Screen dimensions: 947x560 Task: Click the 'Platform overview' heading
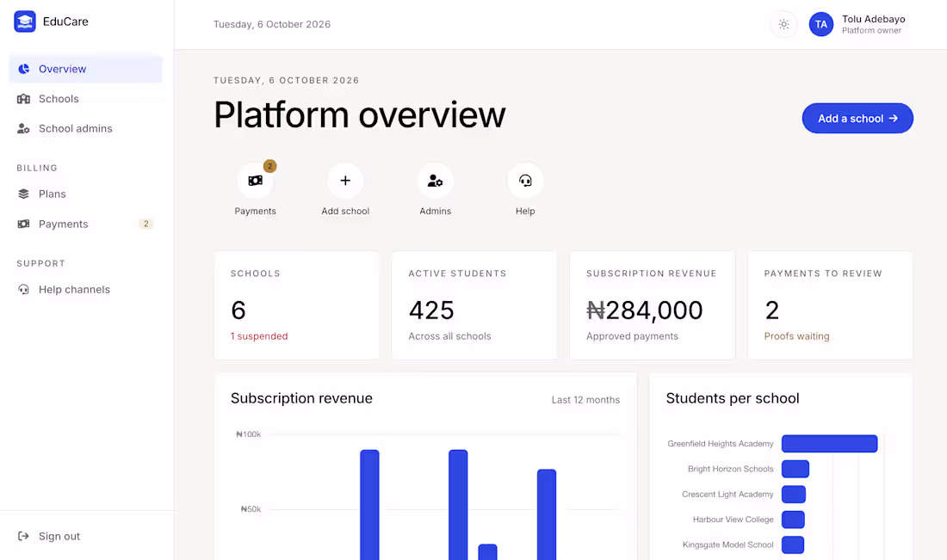tap(359, 114)
